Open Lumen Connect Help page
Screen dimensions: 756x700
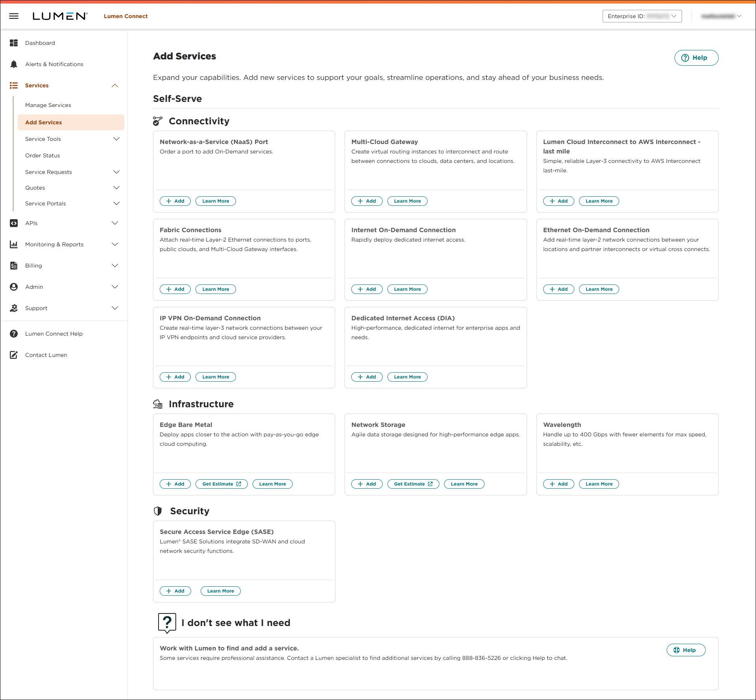pos(54,334)
